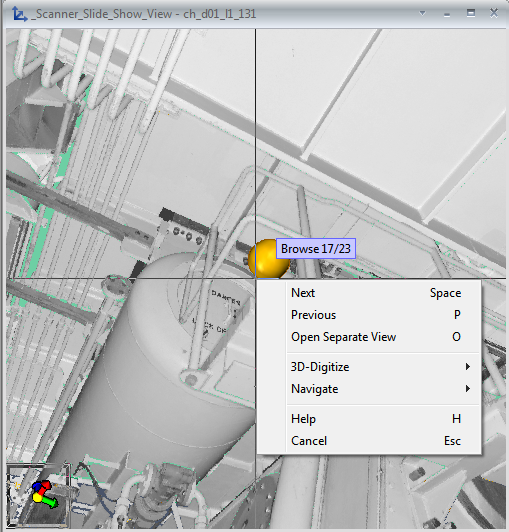Click Open Separate View menu entry

(x=369, y=337)
